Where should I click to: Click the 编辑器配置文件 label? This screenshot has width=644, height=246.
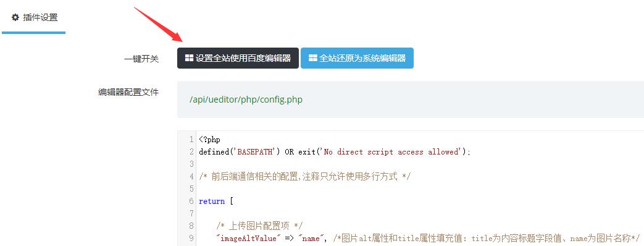pyautogui.click(x=128, y=92)
